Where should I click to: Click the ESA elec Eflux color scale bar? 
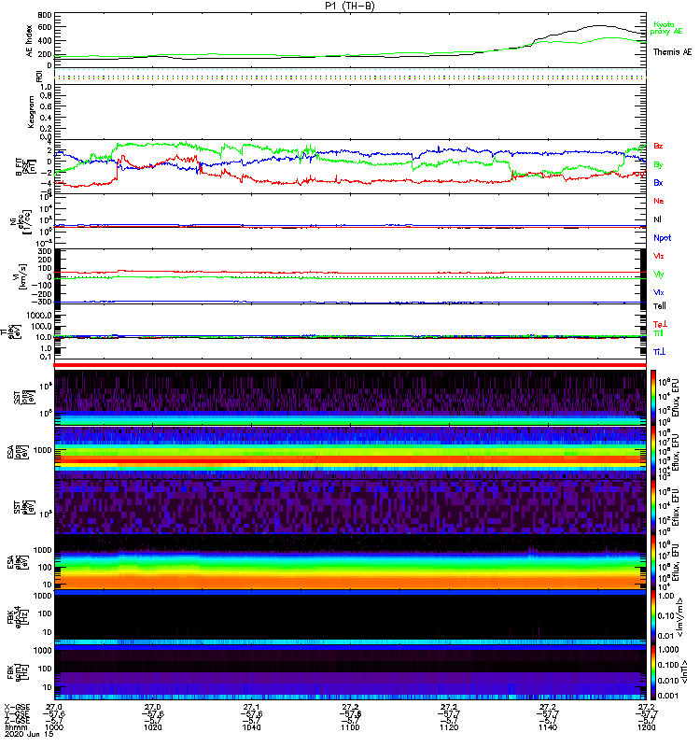(x=653, y=562)
